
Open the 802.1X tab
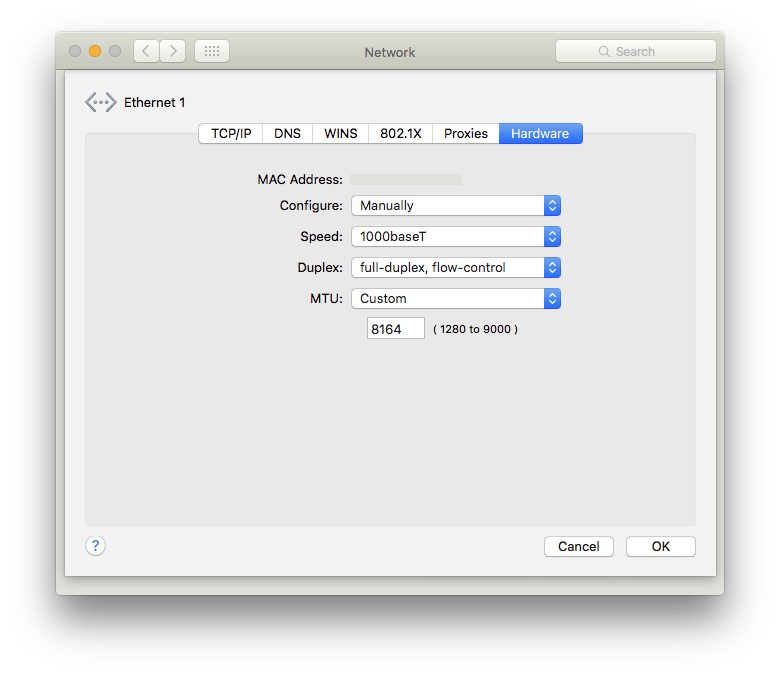click(x=400, y=134)
